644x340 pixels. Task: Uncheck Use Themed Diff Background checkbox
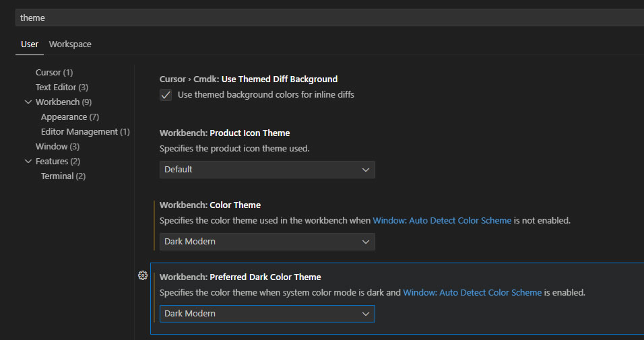[166, 95]
